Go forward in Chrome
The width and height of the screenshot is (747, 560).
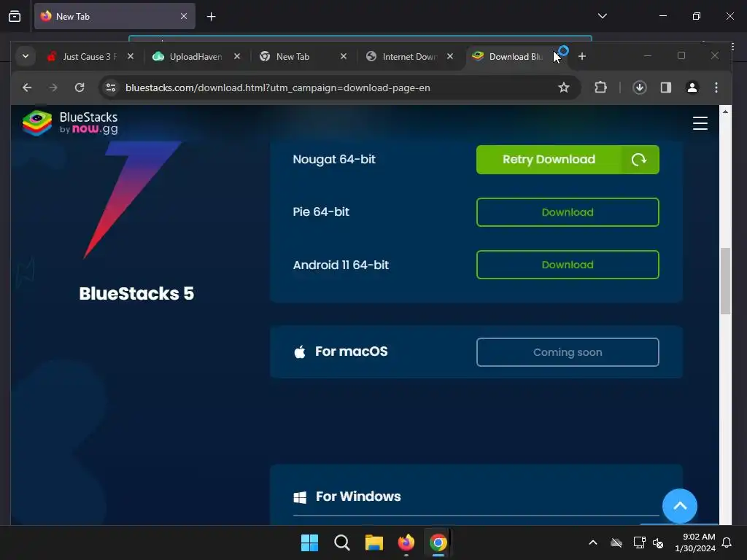coord(53,87)
